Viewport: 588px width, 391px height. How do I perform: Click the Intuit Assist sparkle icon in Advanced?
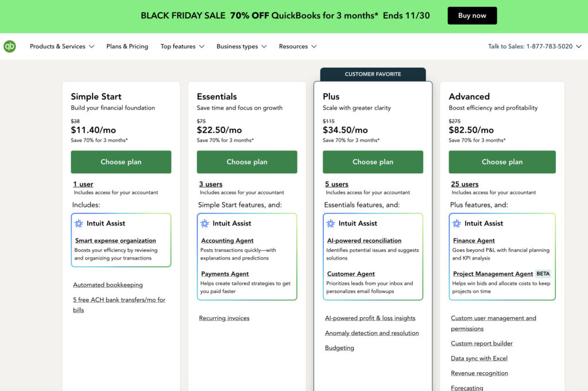[457, 223]
